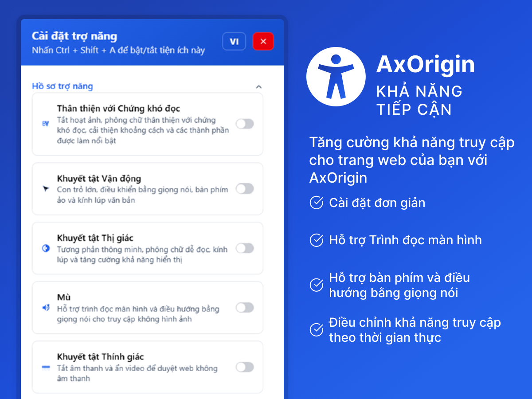Click the Khuyết tật Vận động cursor icon
The image size is (532, 399).
click(45, 189)
